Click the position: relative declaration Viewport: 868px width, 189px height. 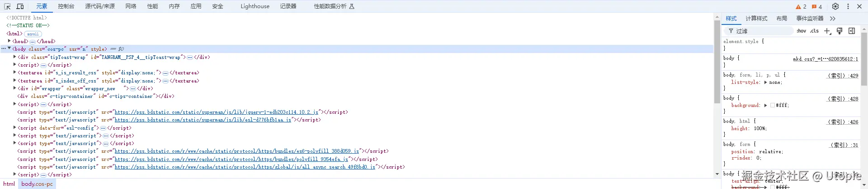click(x=757, y=152)
